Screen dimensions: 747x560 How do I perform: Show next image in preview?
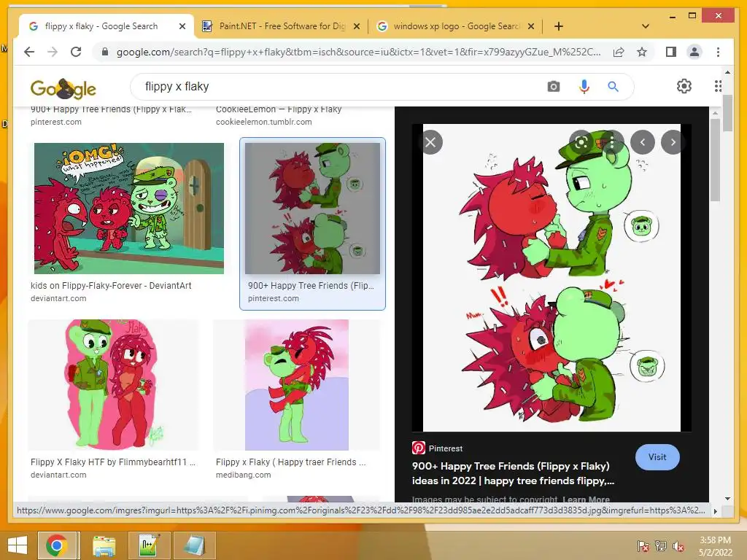[x=673, y=142]
